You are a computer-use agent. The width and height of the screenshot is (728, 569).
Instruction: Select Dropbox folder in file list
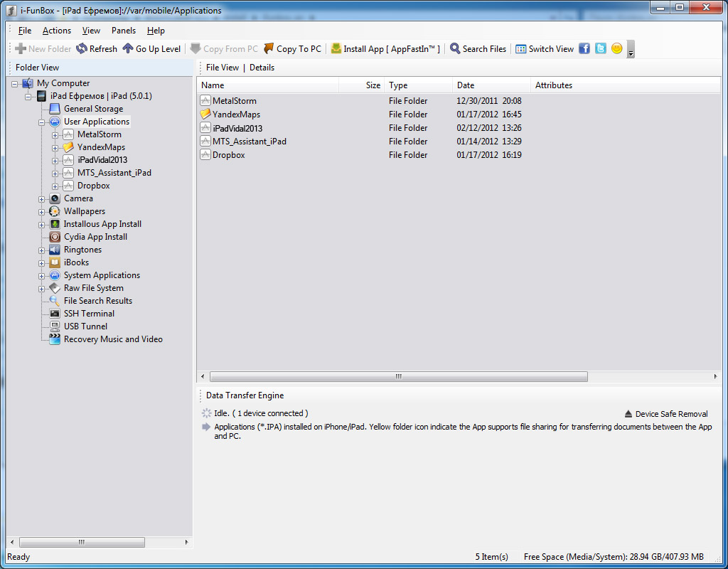(228, 154)
